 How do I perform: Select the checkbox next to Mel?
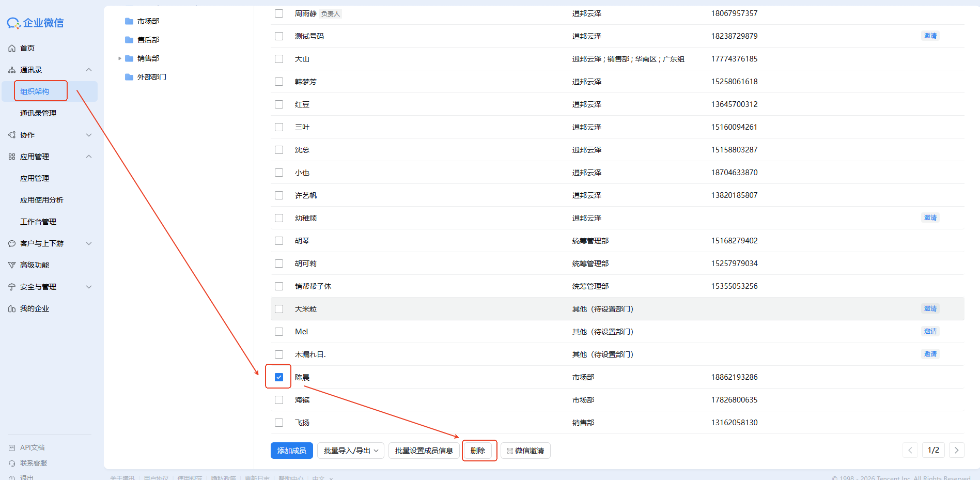tap(279, 332)
